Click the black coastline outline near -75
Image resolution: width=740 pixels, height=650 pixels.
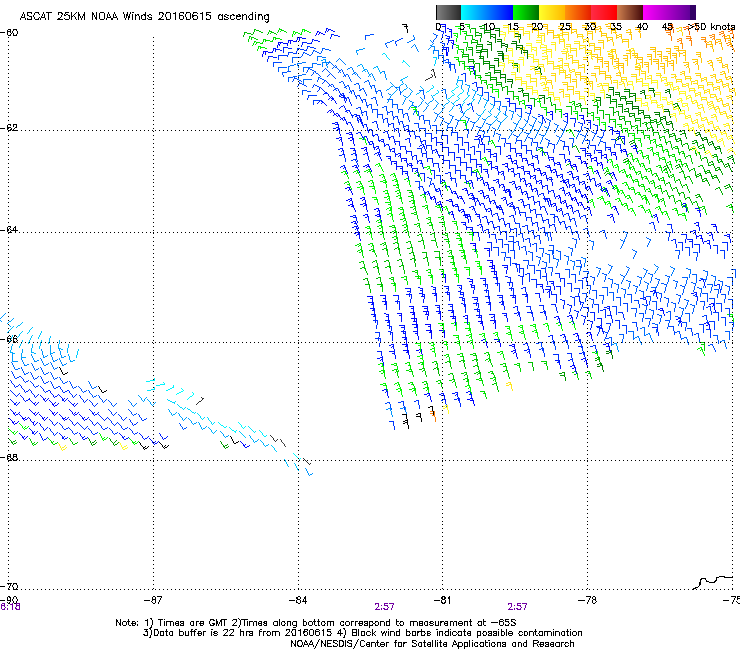714,582
